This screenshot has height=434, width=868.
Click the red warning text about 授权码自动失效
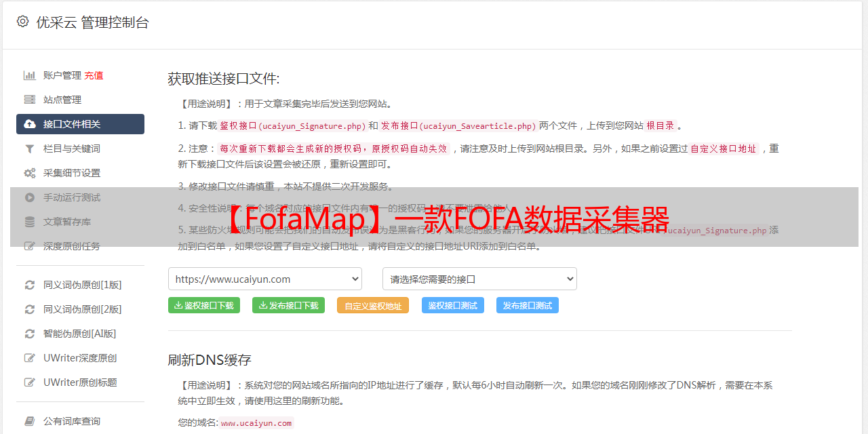click(334, 149)
